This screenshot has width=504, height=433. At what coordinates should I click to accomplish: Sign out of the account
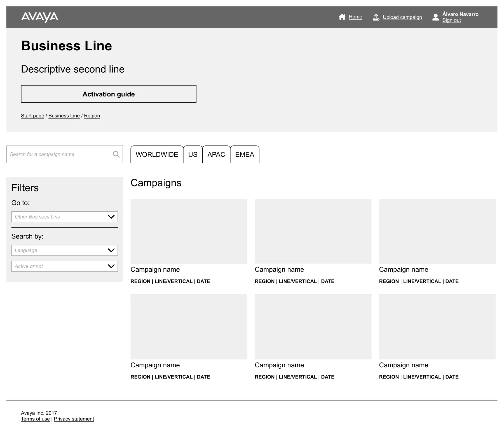click(451, 20)
